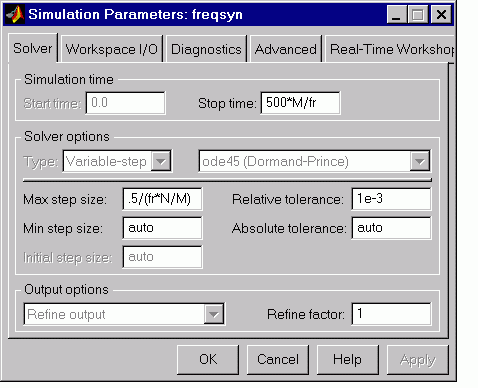Click the Stop time field 500*M/fr
The height and width of the screenshot is (388, 478).
tap(300, 103)
